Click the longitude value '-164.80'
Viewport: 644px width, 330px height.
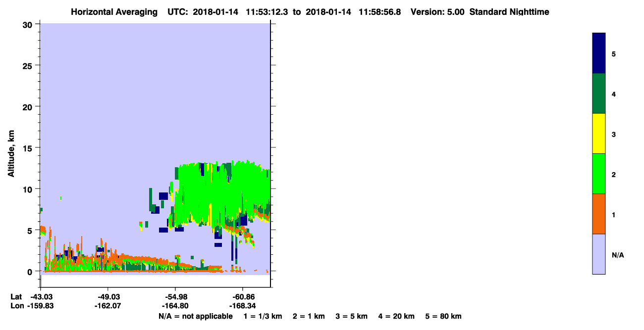pos(175,306)
